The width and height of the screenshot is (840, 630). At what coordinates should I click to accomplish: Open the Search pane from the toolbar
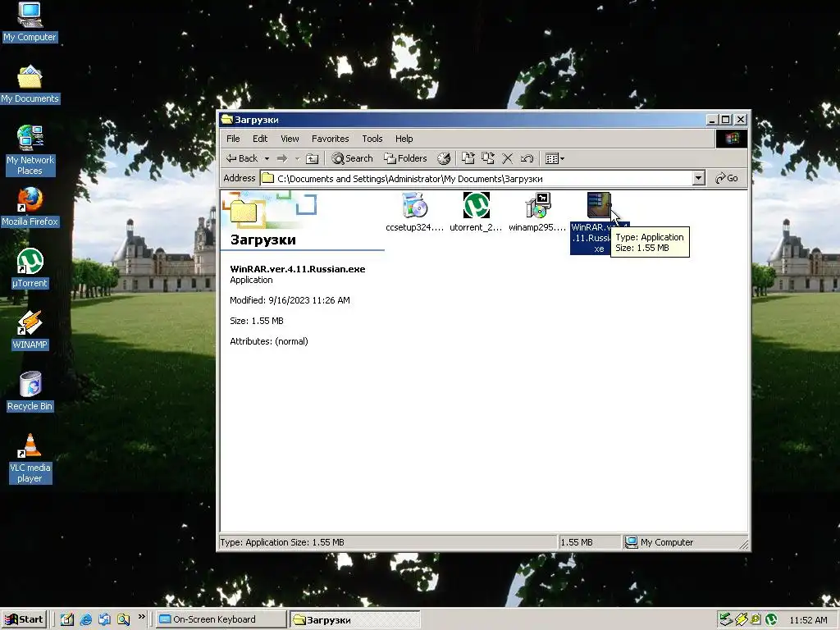click(352, 158)
